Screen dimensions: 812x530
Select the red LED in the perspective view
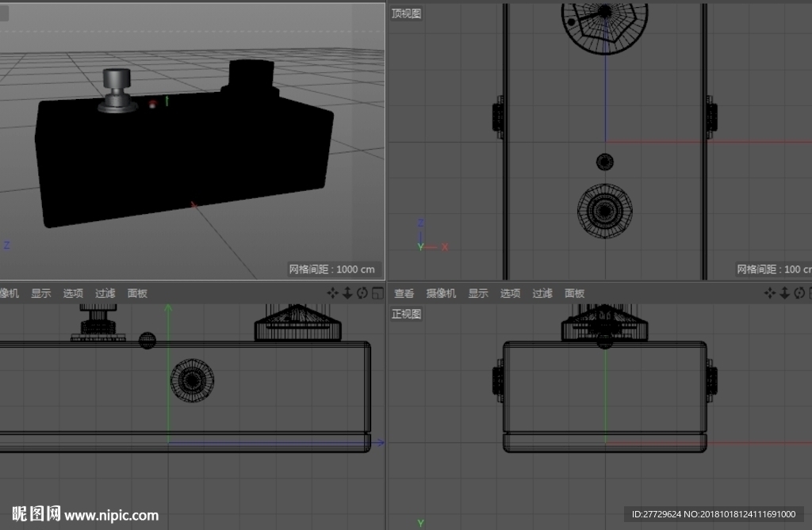(x=152, y=105)
